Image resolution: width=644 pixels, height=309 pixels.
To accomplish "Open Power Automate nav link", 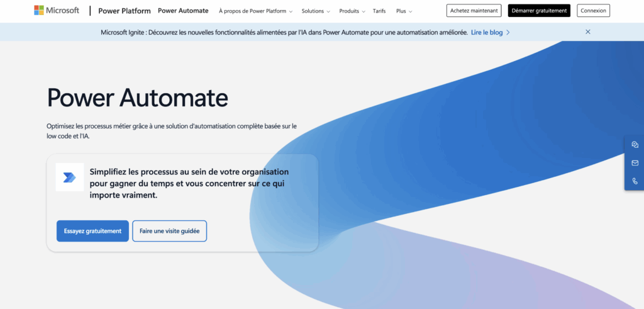I will point(183,11).
